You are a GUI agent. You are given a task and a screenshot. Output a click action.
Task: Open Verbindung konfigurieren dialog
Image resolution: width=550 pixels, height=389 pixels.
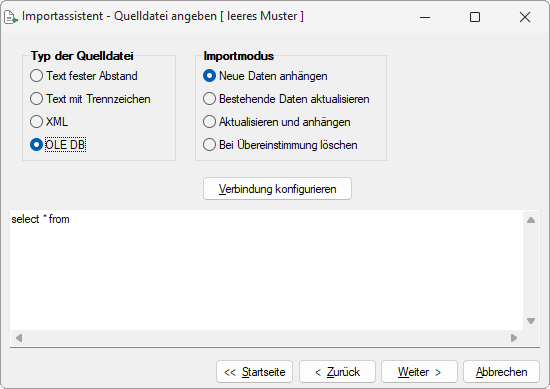click(x=277, y=189)
